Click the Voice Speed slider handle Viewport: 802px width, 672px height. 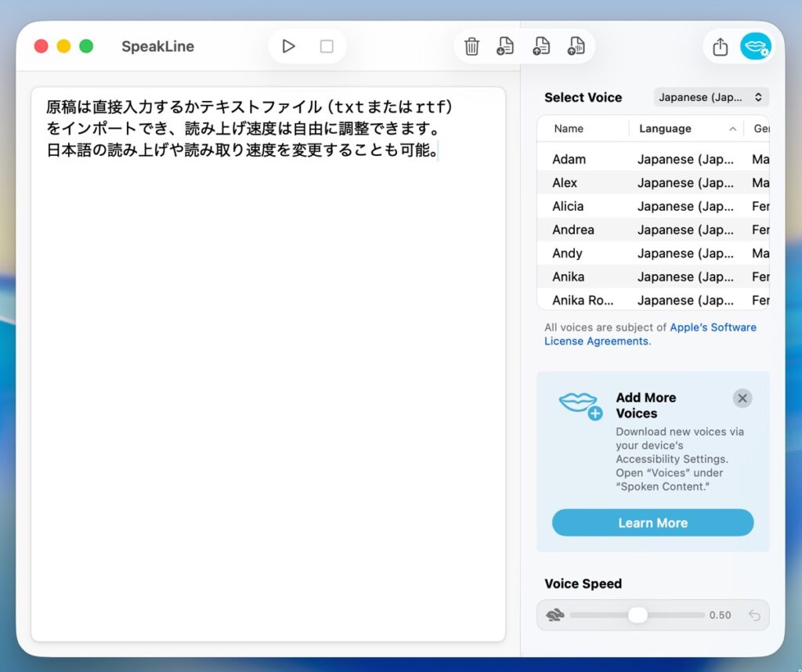638,615
